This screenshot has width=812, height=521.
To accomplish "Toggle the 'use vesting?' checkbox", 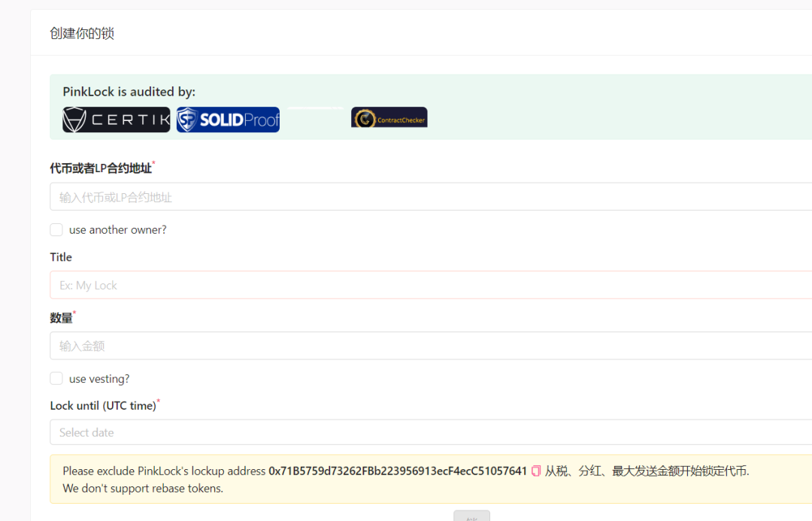I will [56, 379].
